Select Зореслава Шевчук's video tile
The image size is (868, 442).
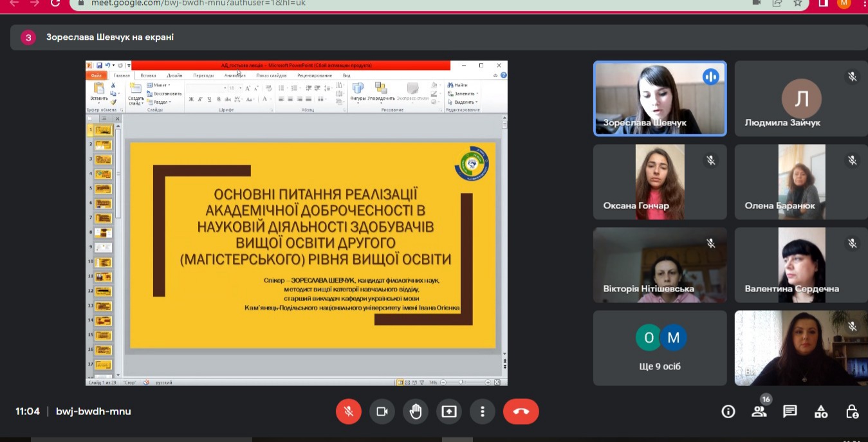[x=660, y=98]
